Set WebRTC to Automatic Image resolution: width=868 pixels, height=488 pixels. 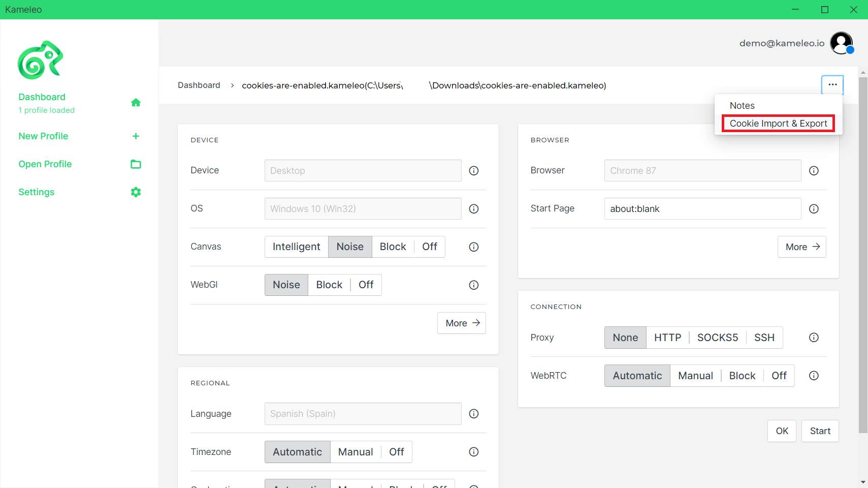637,376
